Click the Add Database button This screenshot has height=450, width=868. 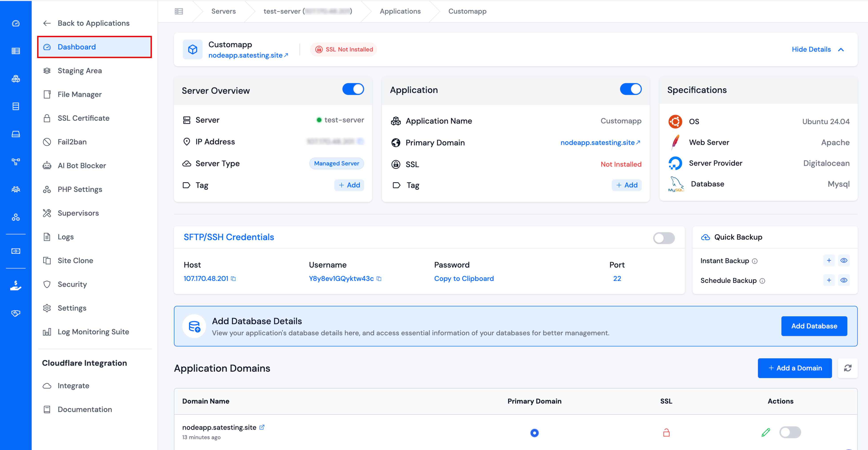814,326
